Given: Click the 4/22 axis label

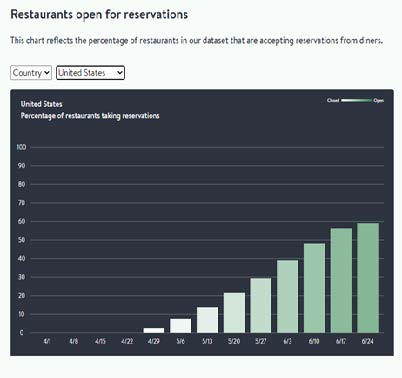Looking at the screenshot, I should coord(127,341).
